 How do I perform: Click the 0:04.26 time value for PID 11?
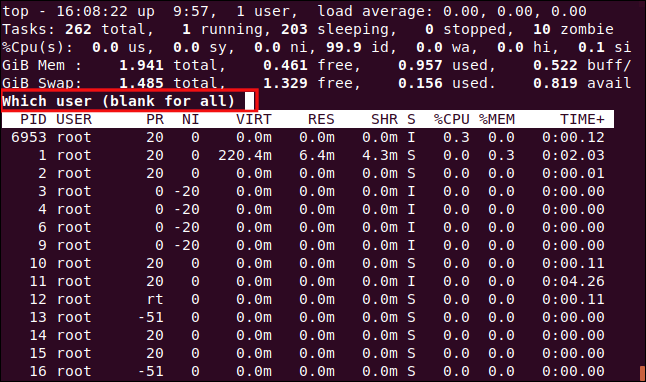tap(573, 281)
